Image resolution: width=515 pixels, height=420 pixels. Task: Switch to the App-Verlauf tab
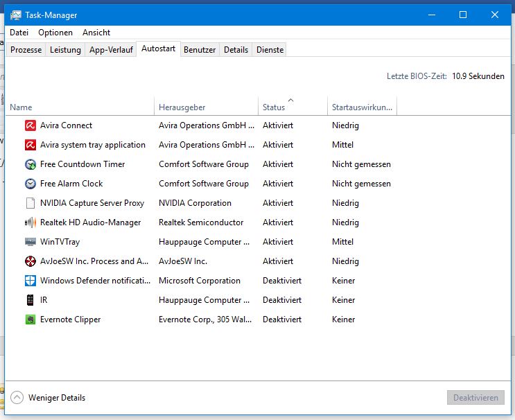(x=111, y=50)
